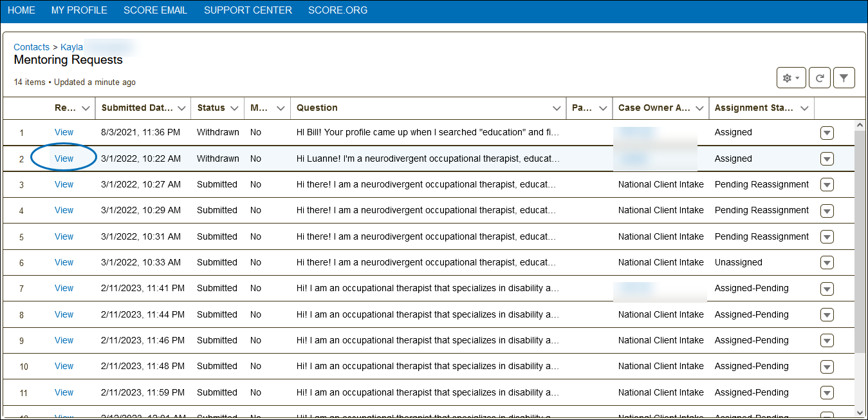The image size is (868, 420).
Task: Expand Submitted Date column header menu
Action: point(182,108)
